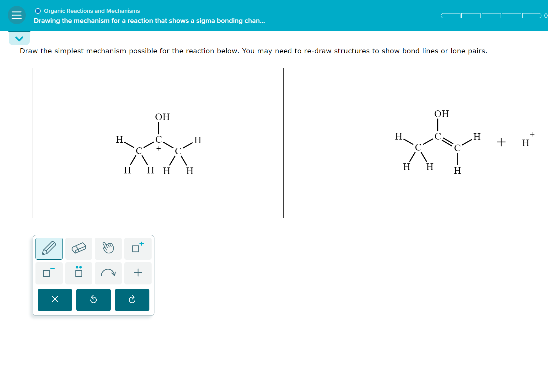Select the Organic Reactions and Mechanisms radio button

pyautogui.click(x=38, y=11)
